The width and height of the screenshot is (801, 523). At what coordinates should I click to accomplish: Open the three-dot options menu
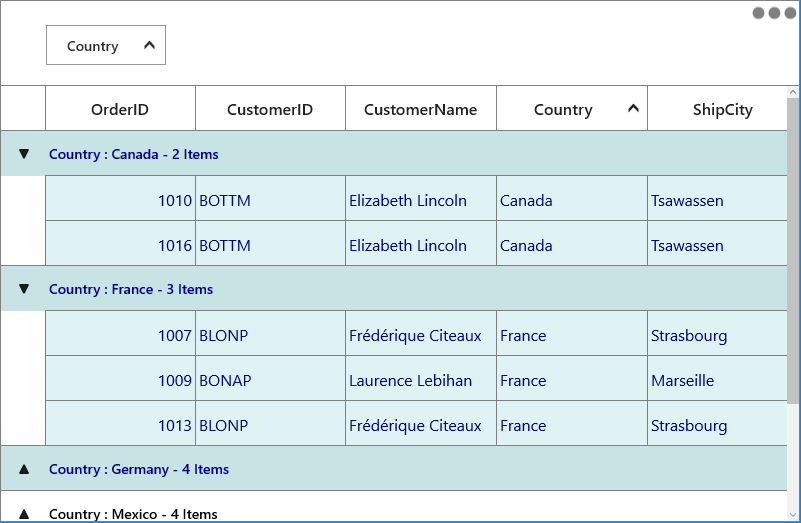click(774, 13)
